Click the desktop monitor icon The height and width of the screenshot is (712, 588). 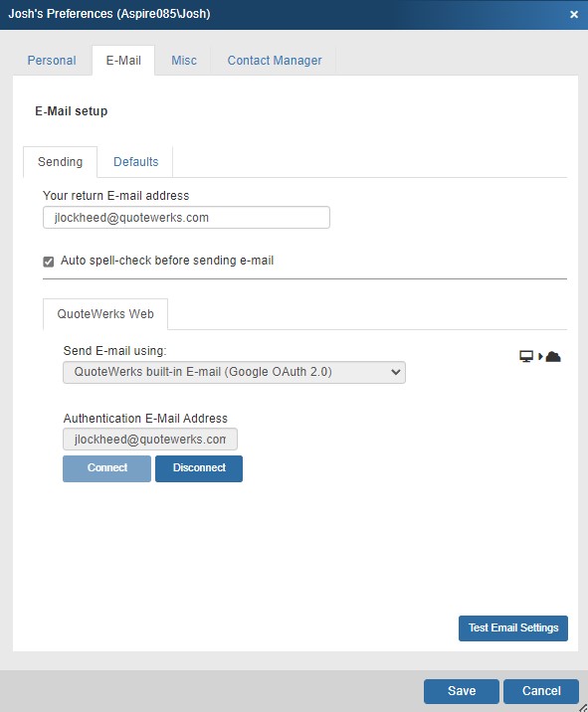pos(526,356)
